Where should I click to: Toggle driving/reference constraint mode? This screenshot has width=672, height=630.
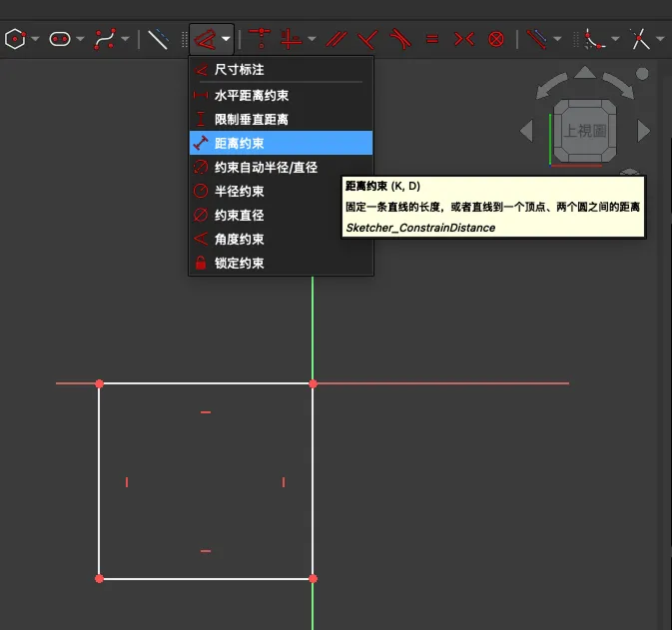538,39
